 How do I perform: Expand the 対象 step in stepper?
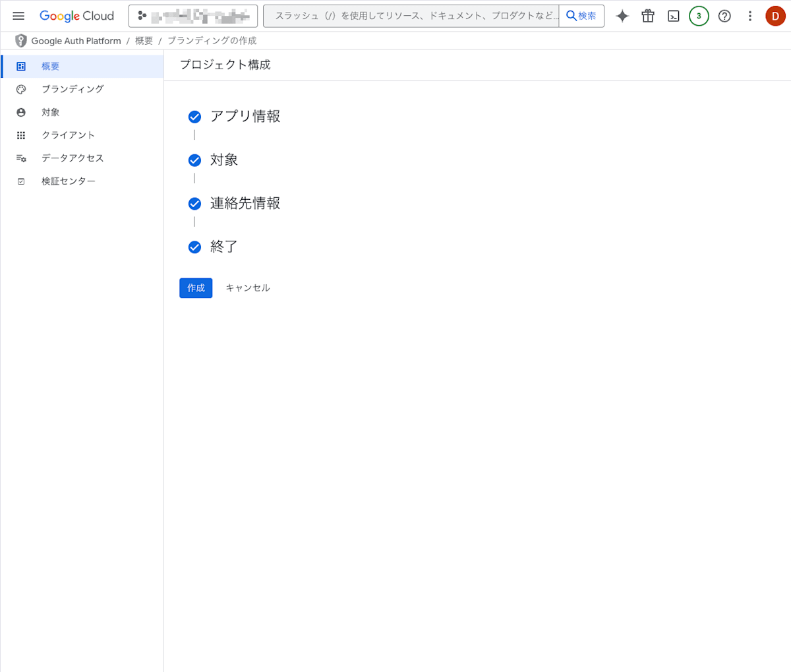224,160
